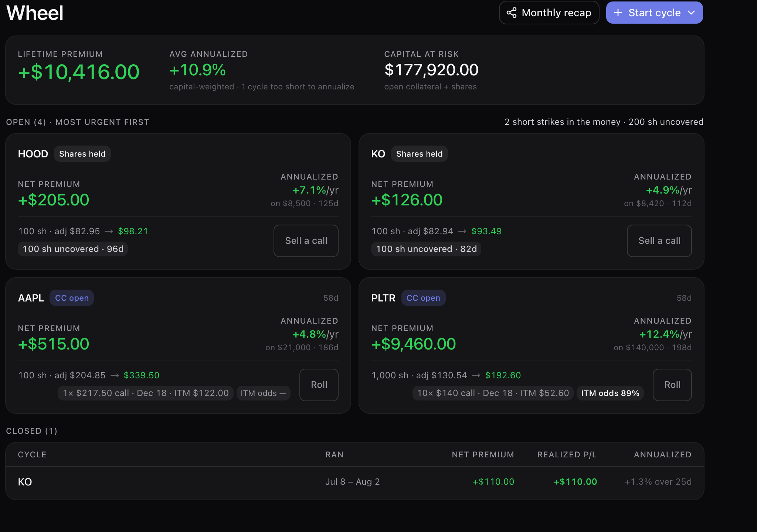
Task: Click the HOOD Shares held badge
Action: coord(82,154)
